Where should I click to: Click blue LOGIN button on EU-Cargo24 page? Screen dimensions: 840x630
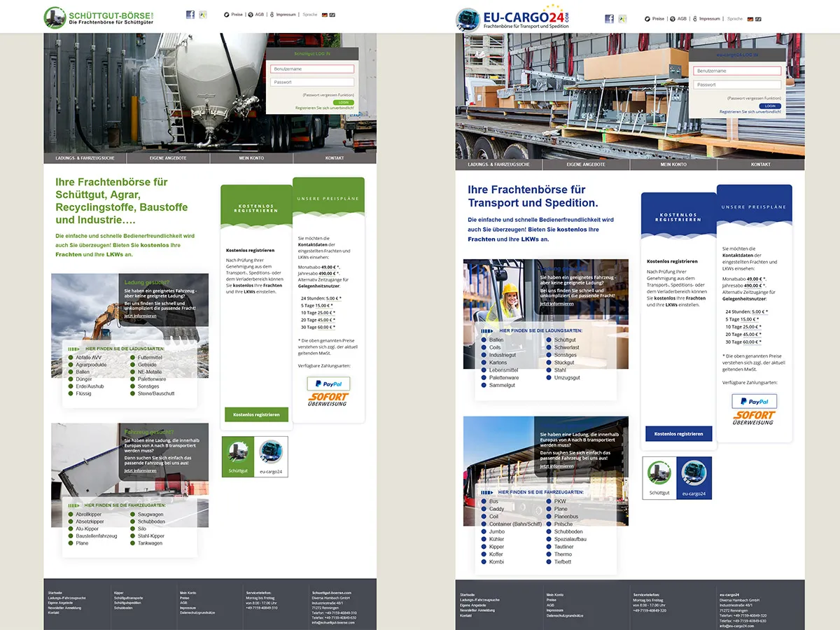[770, 106]
